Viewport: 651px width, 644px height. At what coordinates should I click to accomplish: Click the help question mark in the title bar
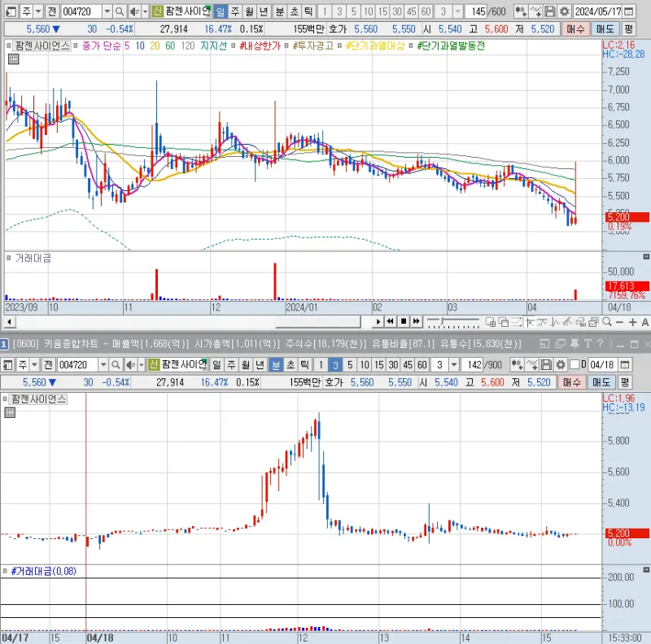pyautogui.click(x=600, y=344)
